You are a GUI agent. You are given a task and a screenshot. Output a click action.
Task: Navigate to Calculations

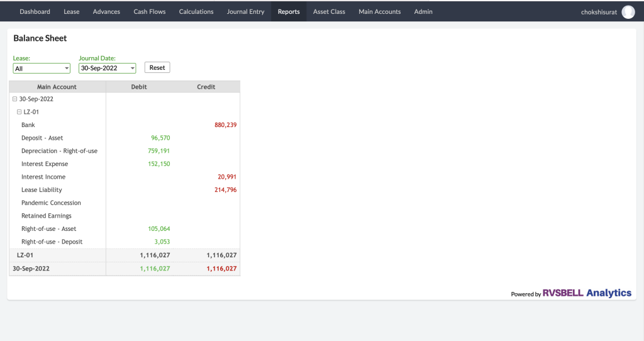[196, 12]
